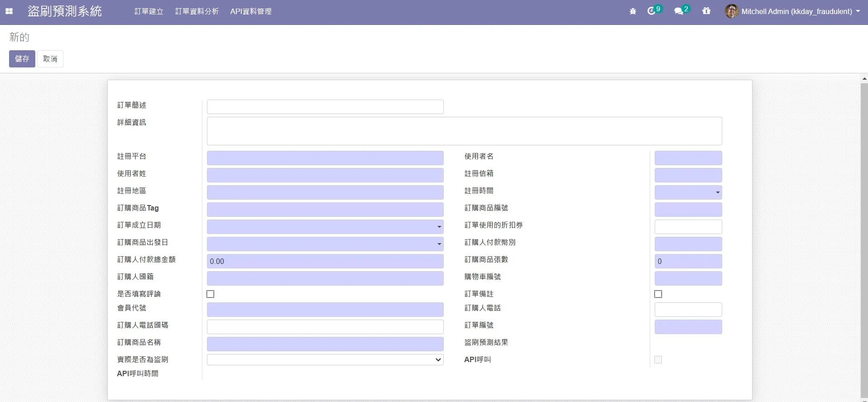Screen dimensions: 868x402
Task: Check the 訂單備註 checkbox
Action: [658, 294]
